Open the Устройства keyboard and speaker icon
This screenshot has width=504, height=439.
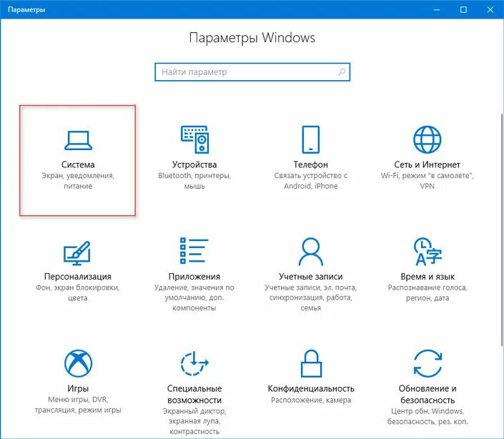coord(194,139)
